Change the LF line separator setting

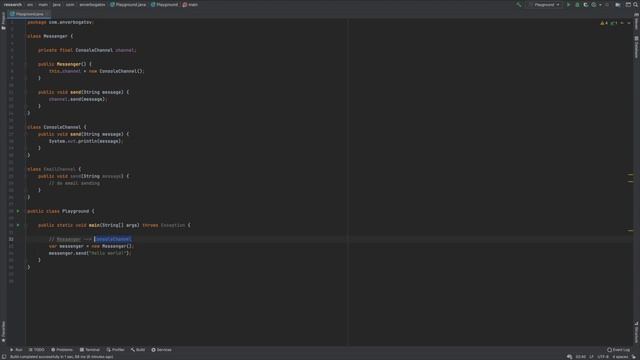point(591,357)
